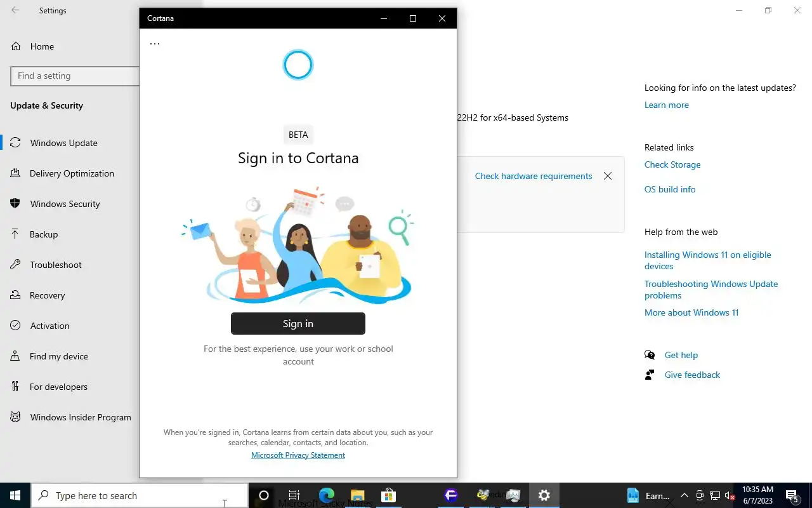
Task: Click the Settings gear in taskbar
Action: [544, 495]
